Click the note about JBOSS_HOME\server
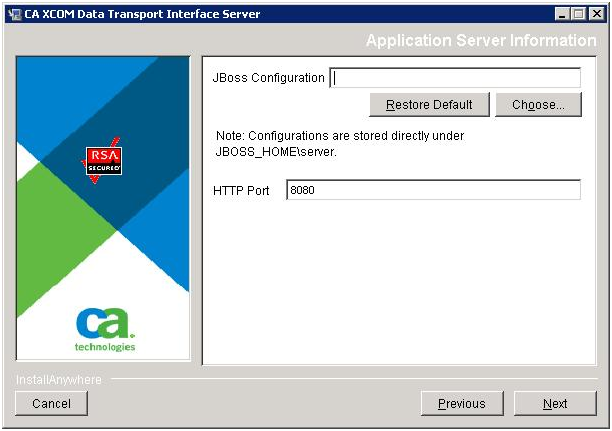Screen dimensions: 612x431 point(340,144)
